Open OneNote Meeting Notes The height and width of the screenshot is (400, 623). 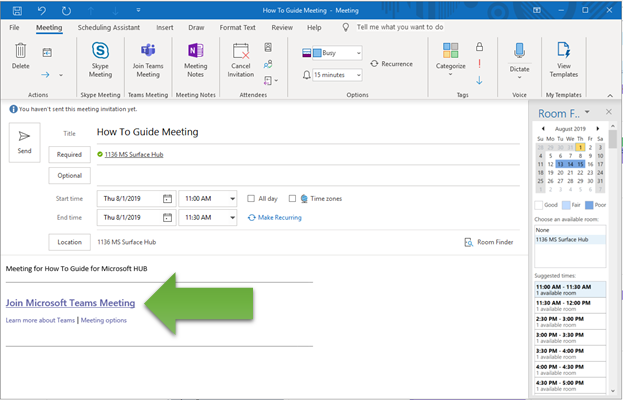tap(195, 60)
